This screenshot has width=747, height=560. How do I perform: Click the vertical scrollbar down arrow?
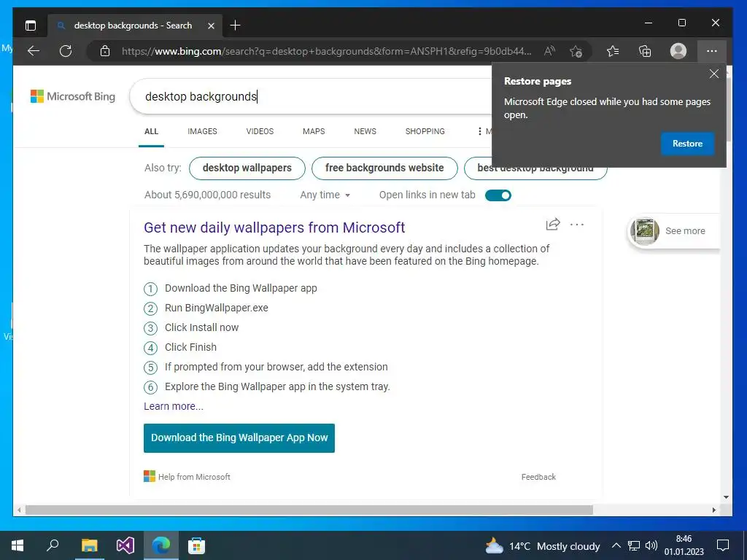tap(726, 497)
